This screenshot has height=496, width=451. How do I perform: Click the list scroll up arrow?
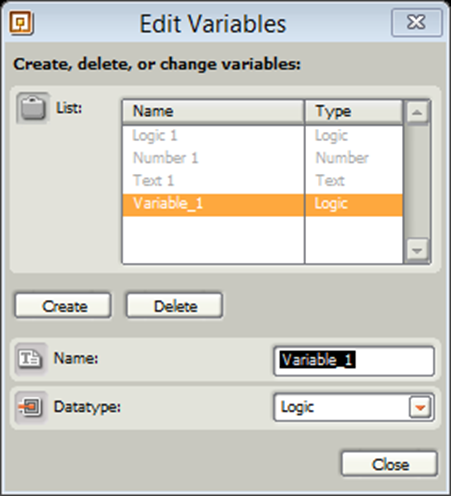[417, 112]
